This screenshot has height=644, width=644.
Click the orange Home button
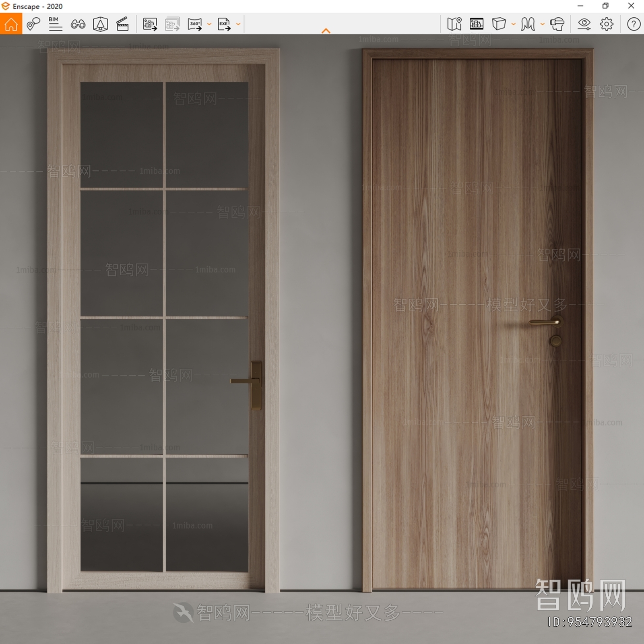pos(11,24)
